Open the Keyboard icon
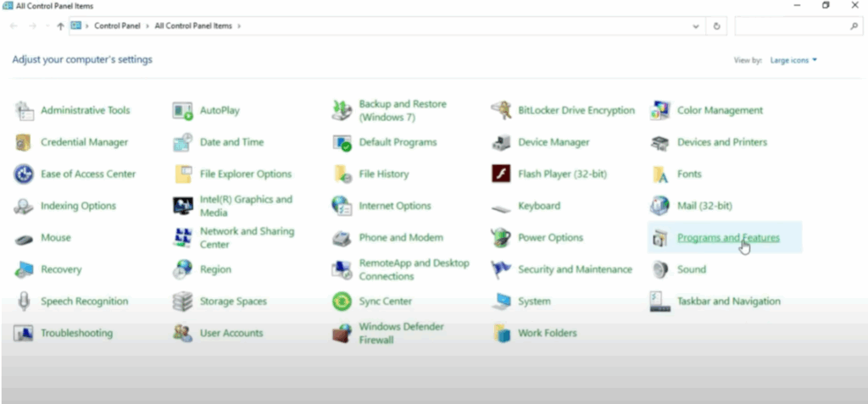This screenshot has width=868, height=404. pos(500,208)
